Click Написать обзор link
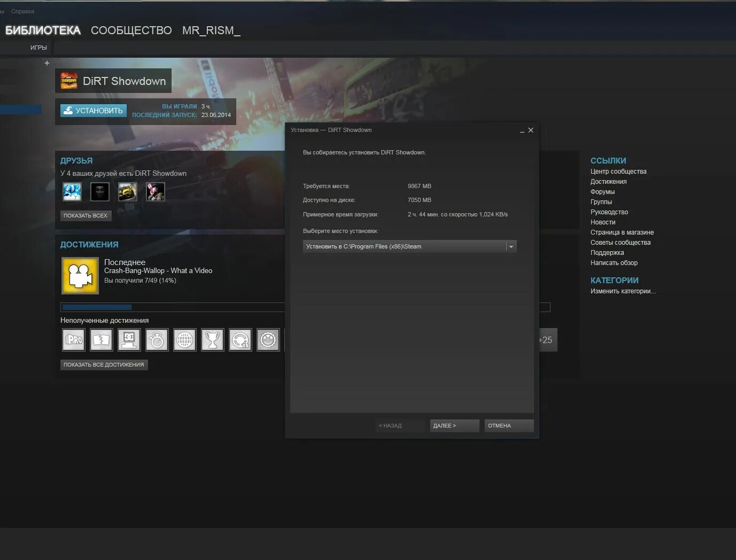The width and height of the screenshot is (736, 560). pyautogui.click(x=614, y=263)
